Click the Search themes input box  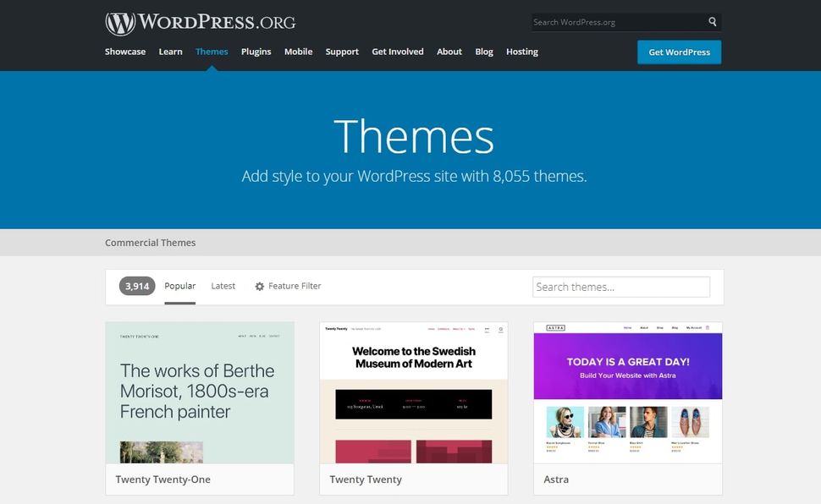coord(621,287)
